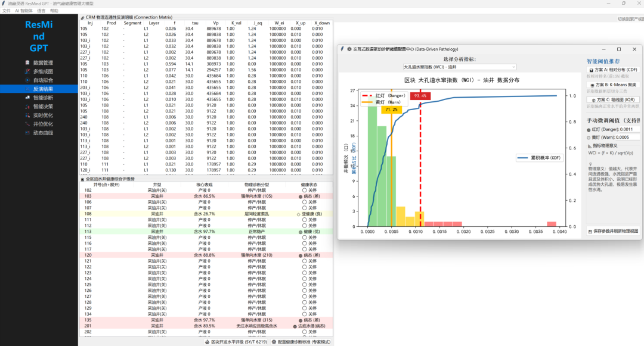The width and height of the screenshot is (644, 346).
Task: Select the 多维成图 sidebar icon
Action: 27,71
